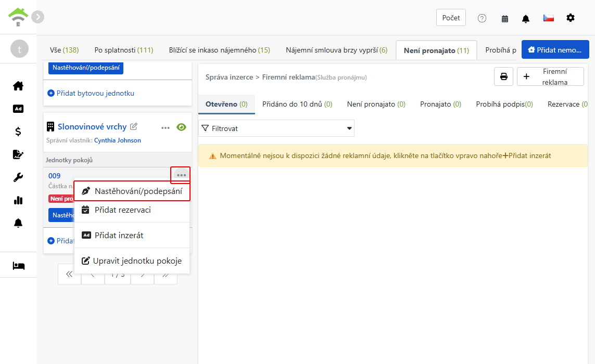Expand the sidebar with the arrow button

coord(37,17)
